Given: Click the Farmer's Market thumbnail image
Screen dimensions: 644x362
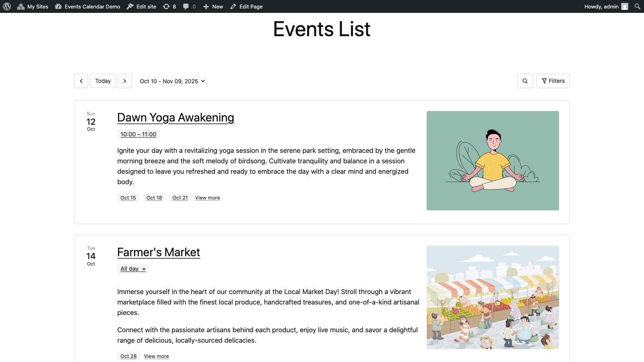Looking at the screenshot, I should 493,297.
